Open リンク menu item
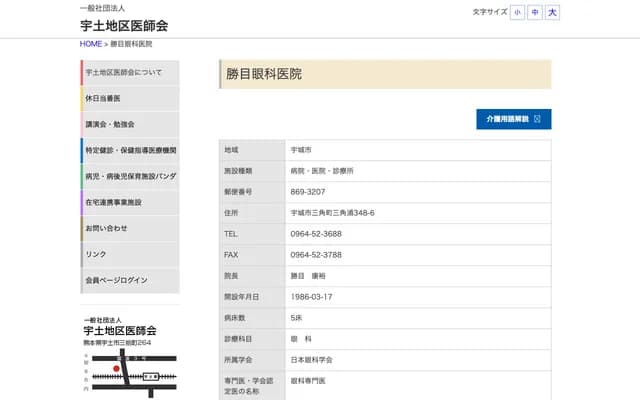The height and width of the screenshot is (400, 640). pos(130,254)
